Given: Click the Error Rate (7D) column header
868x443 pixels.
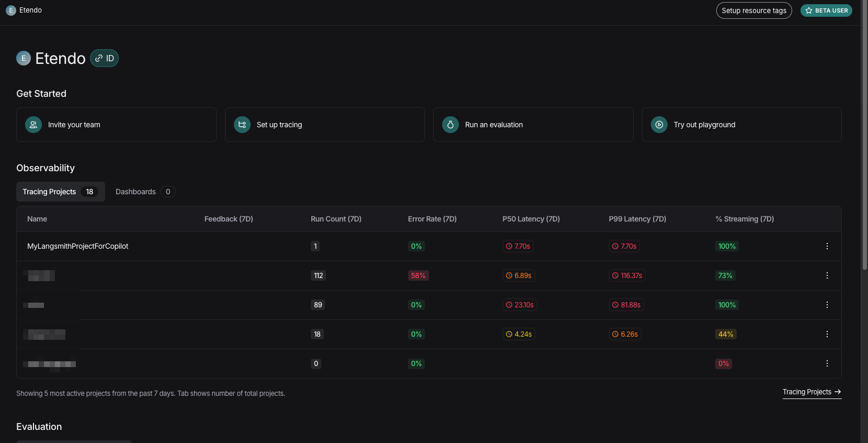Looking at the screenshot, I should tap(432, 219).
